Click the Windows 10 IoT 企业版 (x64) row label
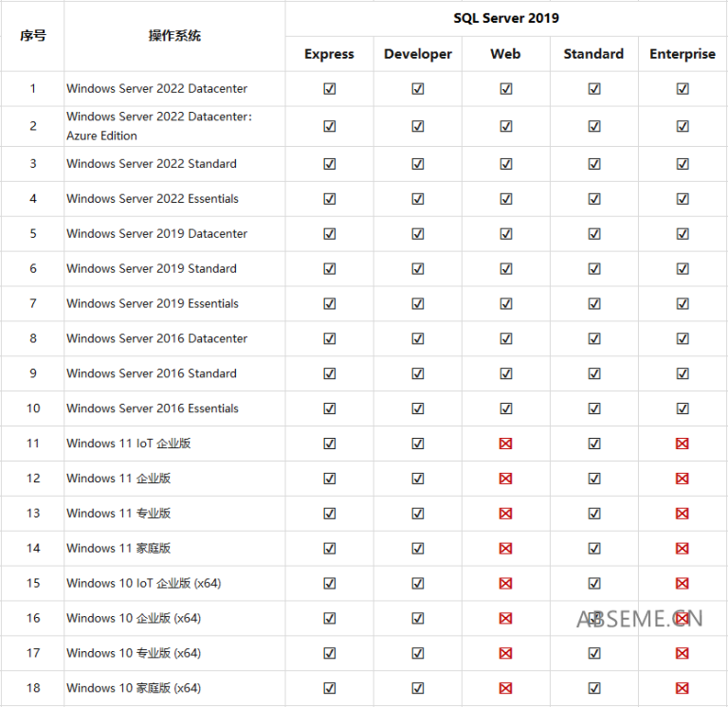This screenshot has height=707, width=728. [143, 584]
